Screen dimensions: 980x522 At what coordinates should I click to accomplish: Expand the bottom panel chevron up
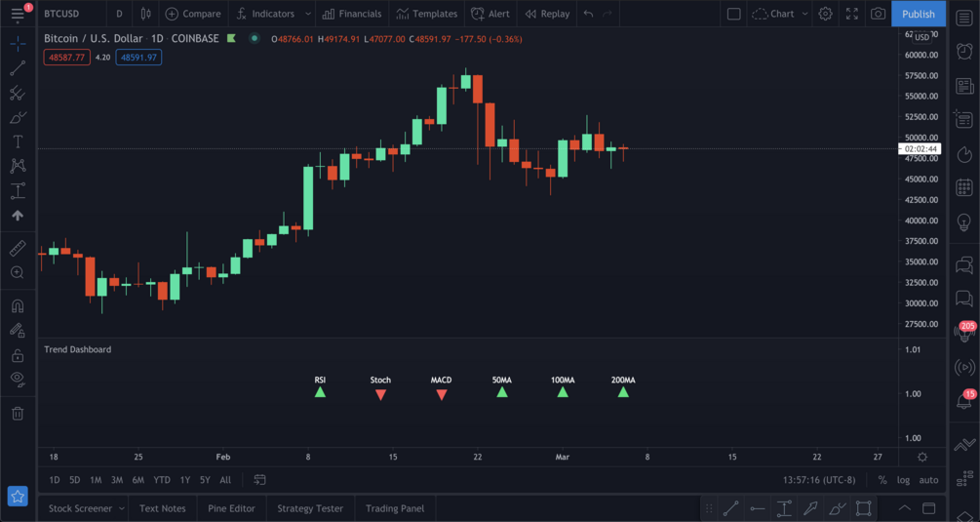904,508
